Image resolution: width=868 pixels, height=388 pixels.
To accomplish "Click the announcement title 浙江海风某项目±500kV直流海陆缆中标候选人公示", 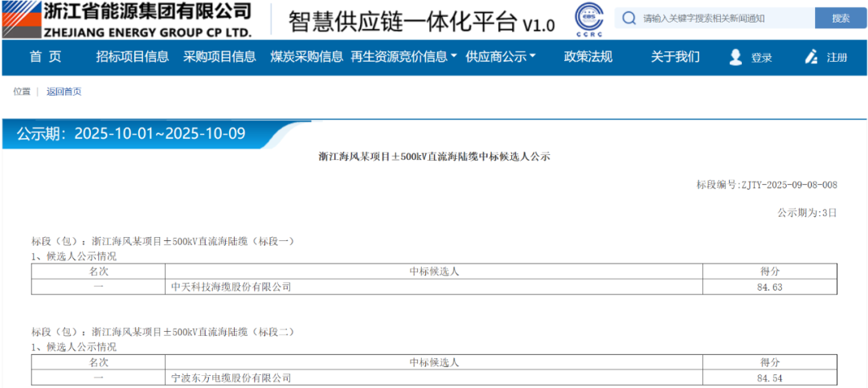I will (x=434, y=157).
